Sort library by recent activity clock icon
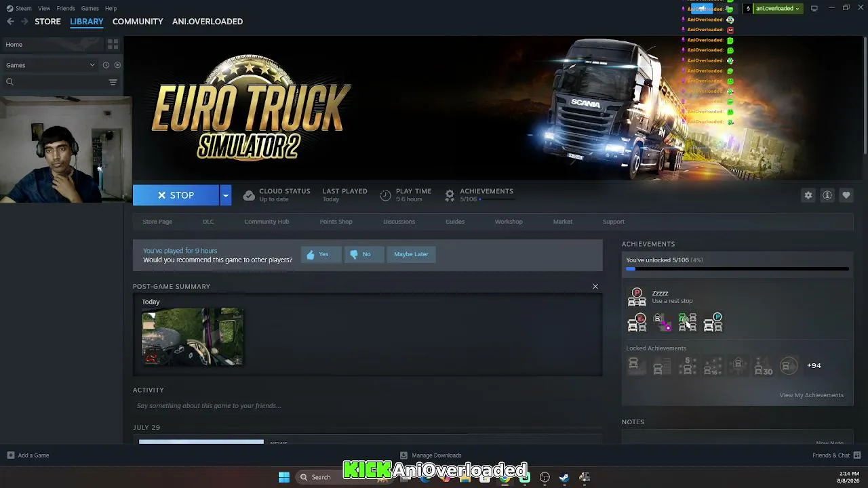 [x=106, y=65]
